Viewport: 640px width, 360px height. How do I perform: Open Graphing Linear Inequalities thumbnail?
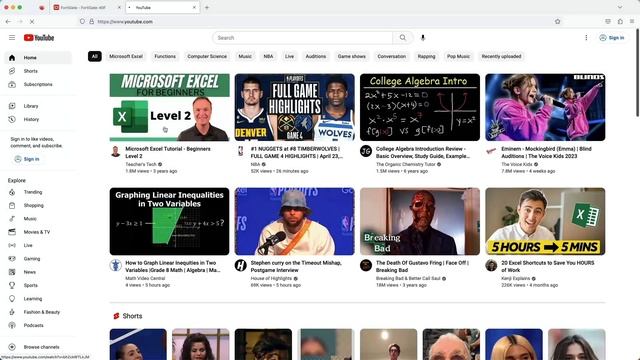pyautogui.click(x=169, y=221)
